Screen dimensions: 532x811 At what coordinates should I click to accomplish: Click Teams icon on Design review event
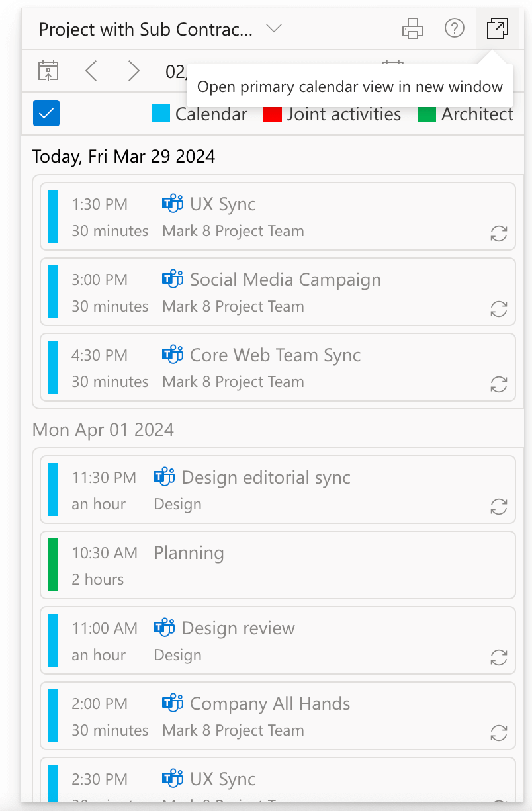point(164,628)
